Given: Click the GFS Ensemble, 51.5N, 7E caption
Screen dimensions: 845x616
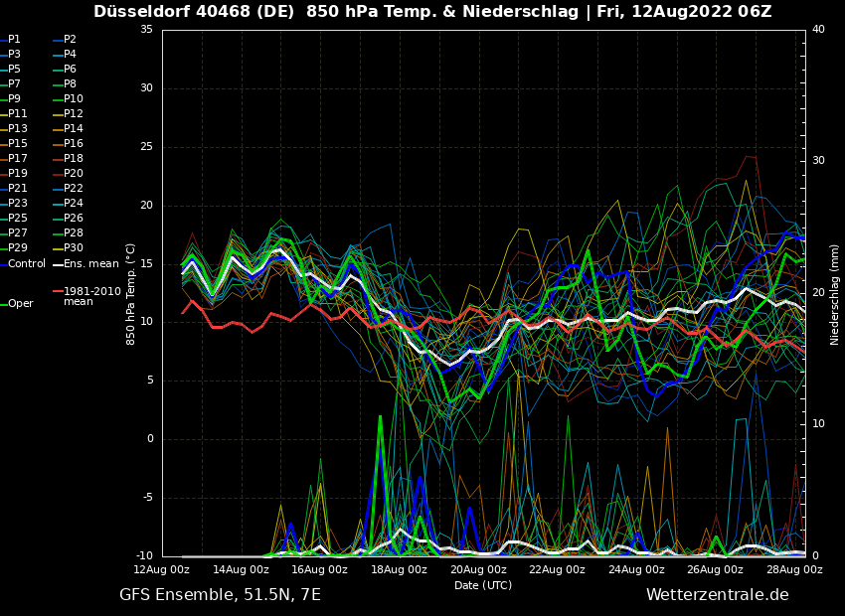Looking at the screenshot, I should click(220, 595).
